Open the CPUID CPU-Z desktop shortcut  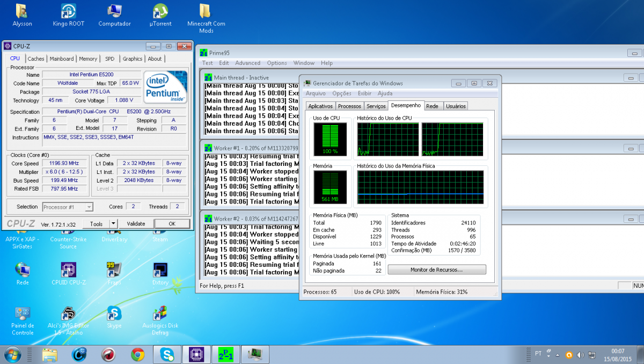coord(68,273)
